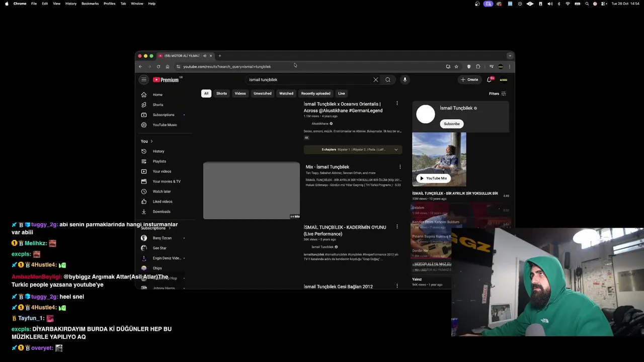Select the Videos filter chip

[x=240, y=94]
